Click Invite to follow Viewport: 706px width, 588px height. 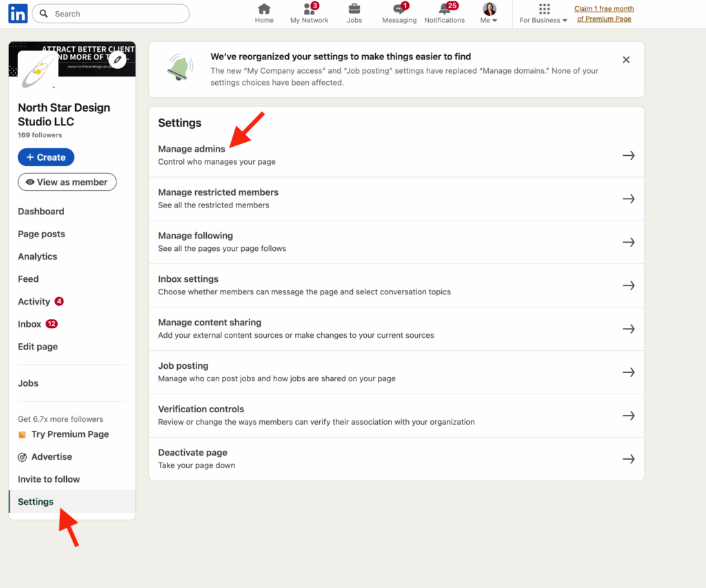[x=49, y=479]
